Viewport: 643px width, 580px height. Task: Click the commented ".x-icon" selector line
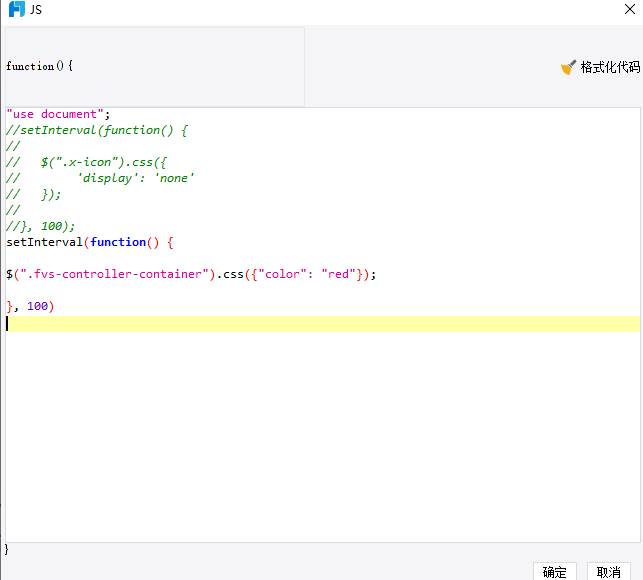pos(100,162)
